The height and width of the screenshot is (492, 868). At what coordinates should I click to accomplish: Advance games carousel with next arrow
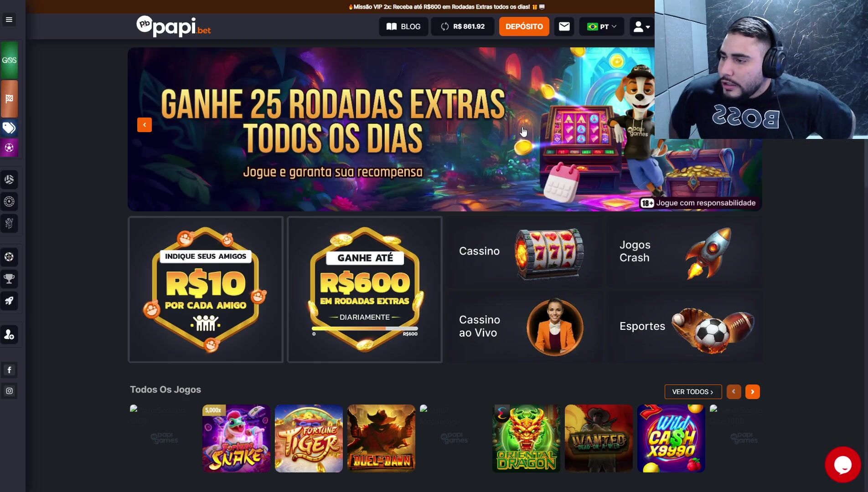point(753,392)
